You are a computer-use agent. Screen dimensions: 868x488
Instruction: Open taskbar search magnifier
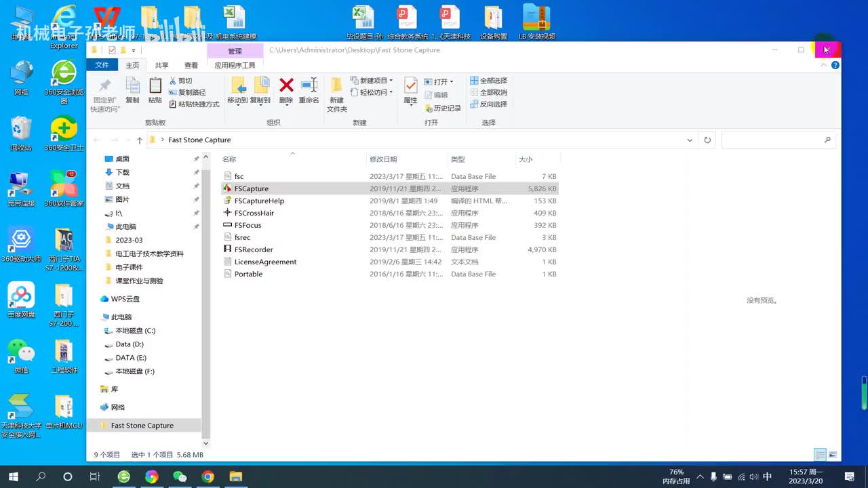[x=41, y=476]
